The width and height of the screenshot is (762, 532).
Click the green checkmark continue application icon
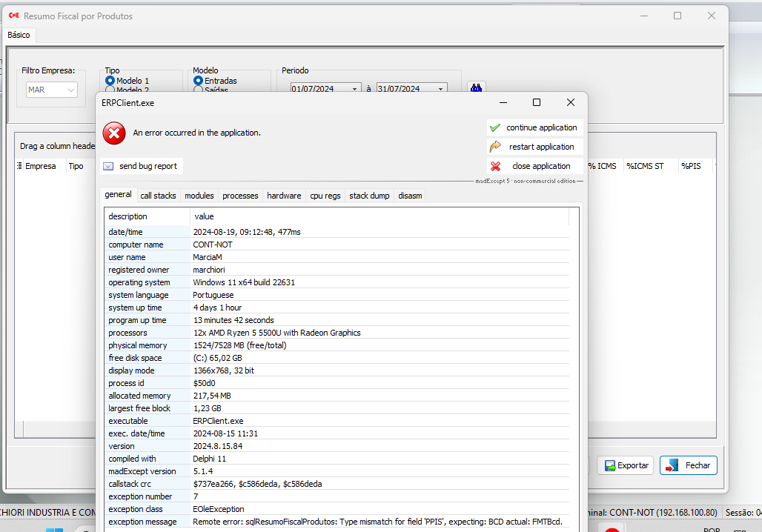pyautogui.click(x=495, y=127)
